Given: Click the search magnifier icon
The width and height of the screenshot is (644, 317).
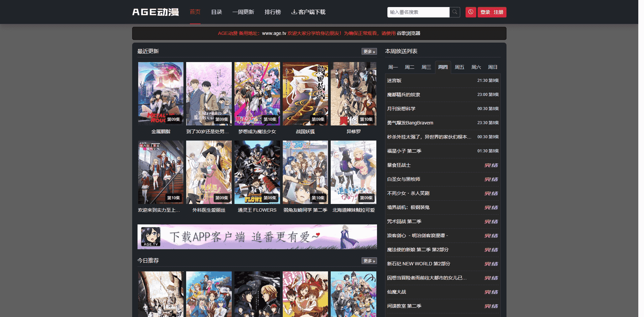Looking at the screenshot, I should [x=455, y=12].
